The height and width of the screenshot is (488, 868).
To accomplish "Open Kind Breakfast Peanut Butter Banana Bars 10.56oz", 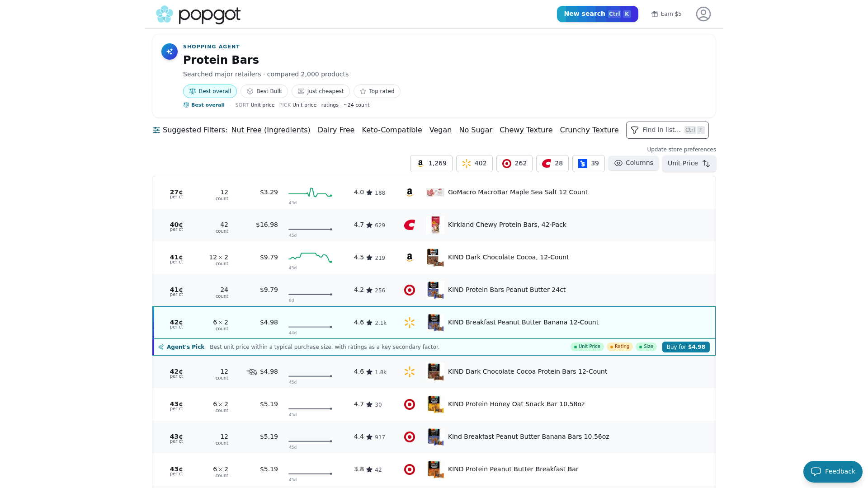I will 528,436.
